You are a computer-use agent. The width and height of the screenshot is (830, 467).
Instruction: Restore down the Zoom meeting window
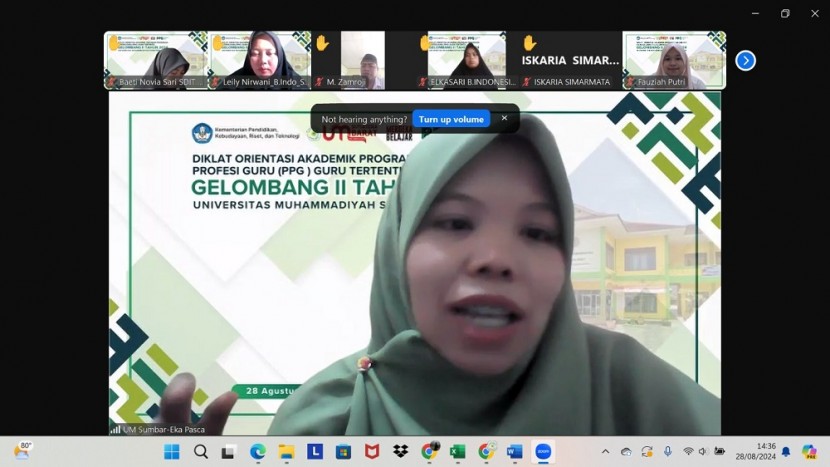tap(785, 13)
